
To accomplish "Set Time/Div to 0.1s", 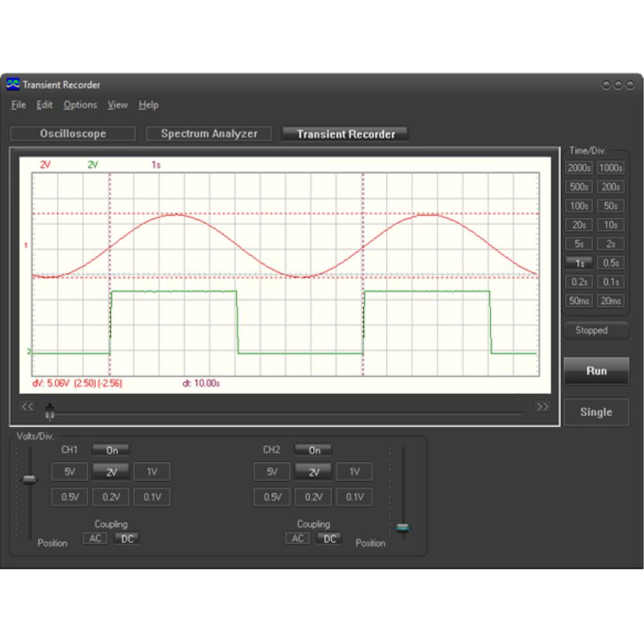I will [611, 282].
